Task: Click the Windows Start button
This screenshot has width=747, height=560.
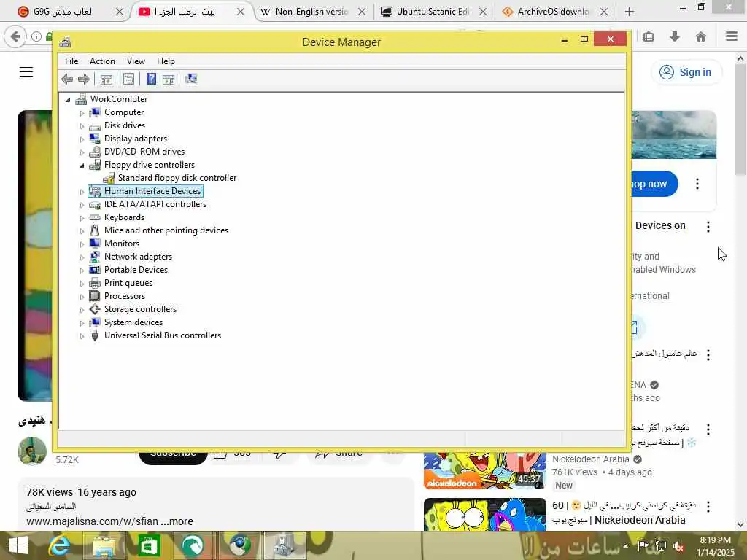Action: point(18,545)
